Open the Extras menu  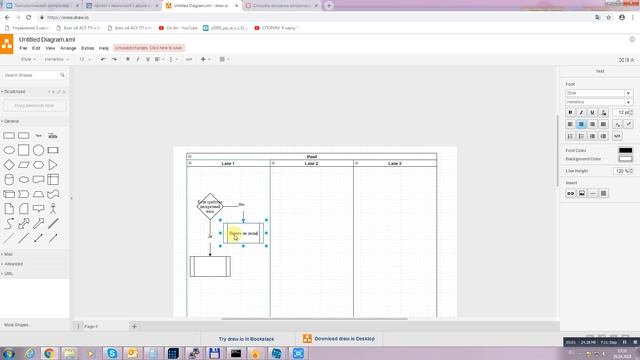[x=87, y=48]
